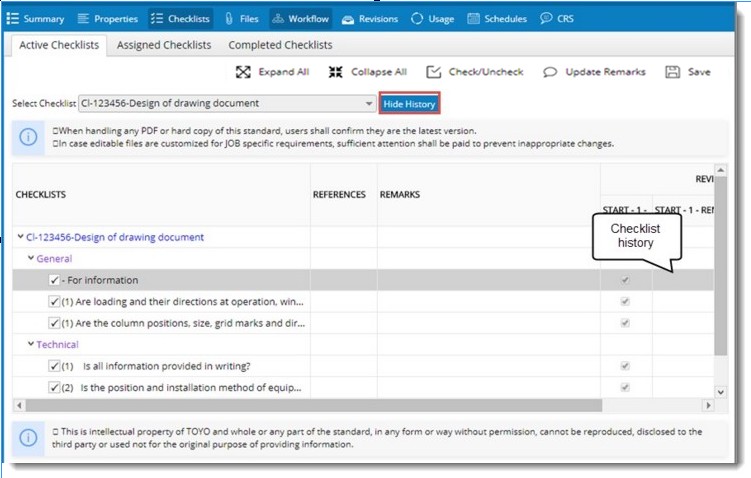Click the vertical scrollbar down arrow
Screen dimensions: 751x478
coord(720,392)
